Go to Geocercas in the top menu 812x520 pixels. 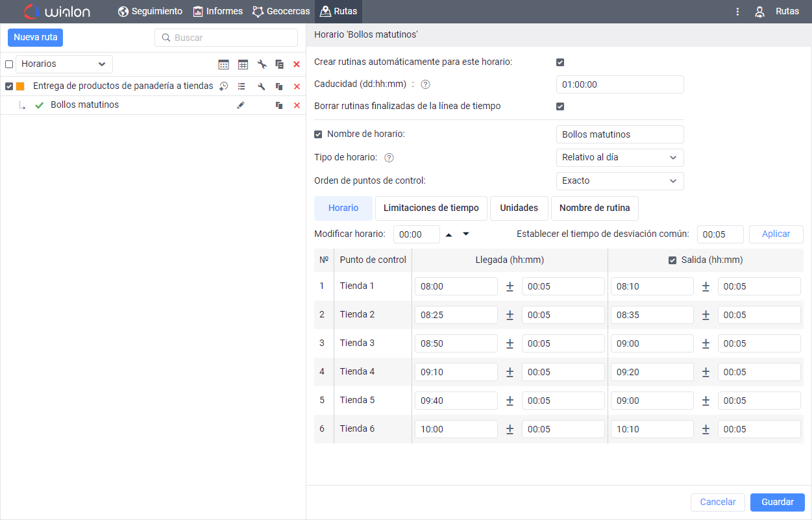click(281, 12)
